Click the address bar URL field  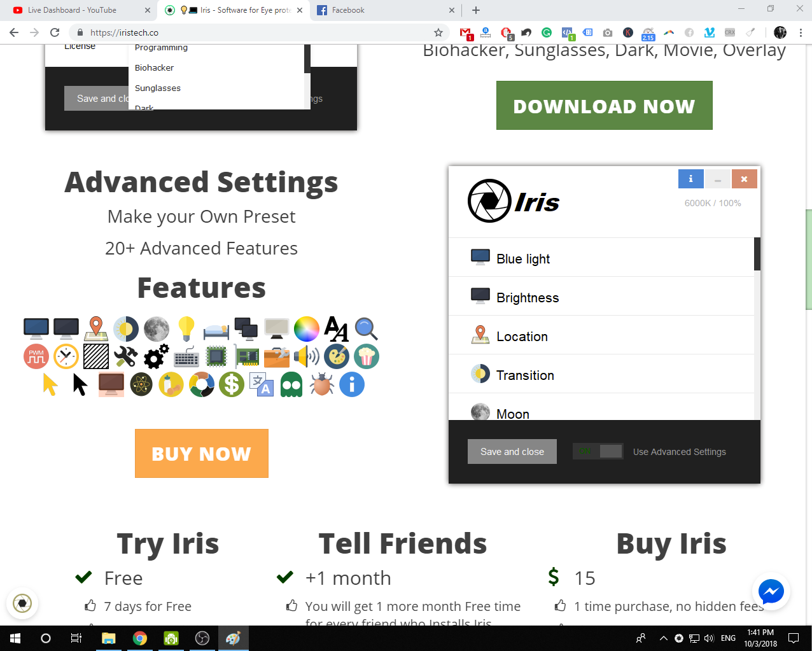pos(255,32)
